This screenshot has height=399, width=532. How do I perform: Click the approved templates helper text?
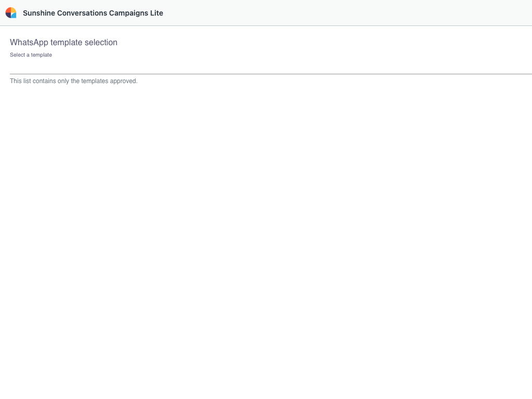point(74,81)
